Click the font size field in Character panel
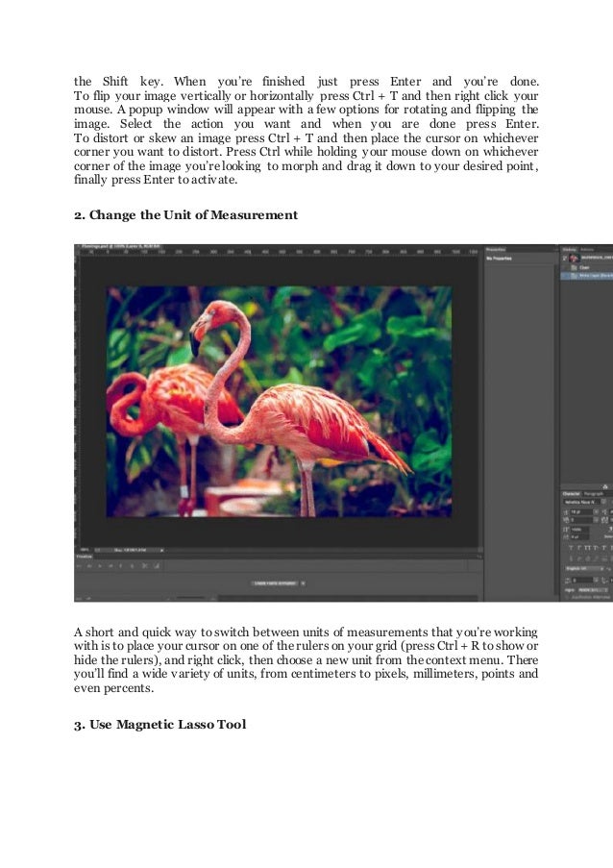 pos(581,512)
